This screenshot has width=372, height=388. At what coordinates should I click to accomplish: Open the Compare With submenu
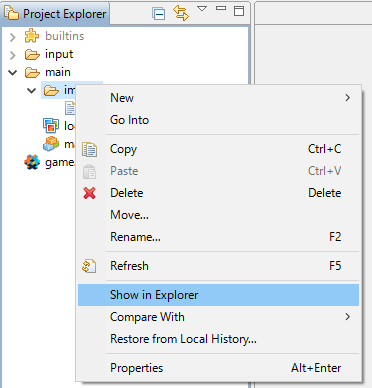tap(218, 317)
